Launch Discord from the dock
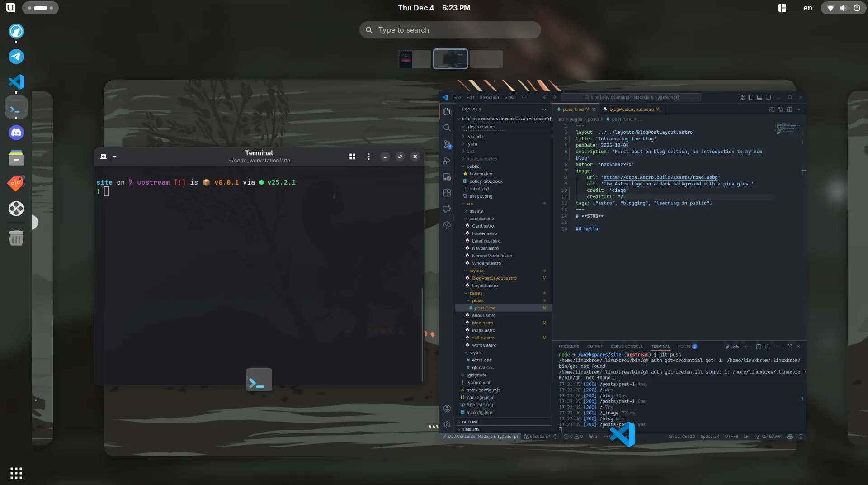The image size is (868, 485). [16, 133]
